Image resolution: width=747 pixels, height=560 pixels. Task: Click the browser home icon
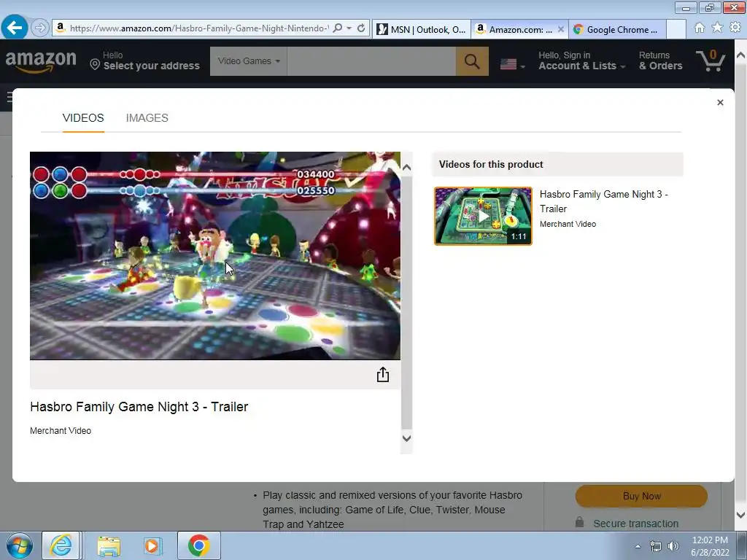[x=700, y=28]
